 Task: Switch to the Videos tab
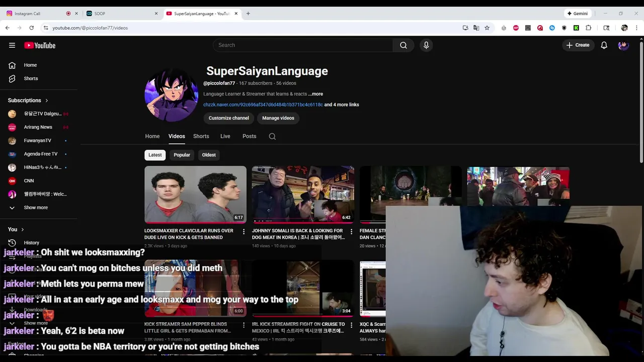(177, 136)
